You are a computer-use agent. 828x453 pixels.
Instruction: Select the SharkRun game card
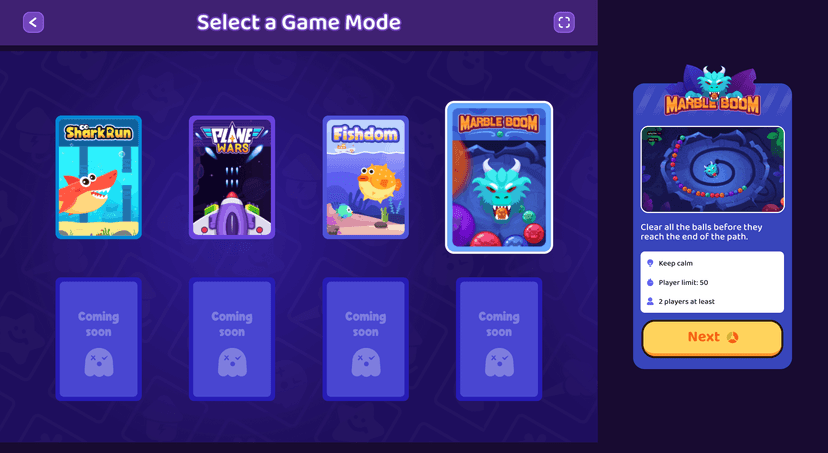coord(99,177)
